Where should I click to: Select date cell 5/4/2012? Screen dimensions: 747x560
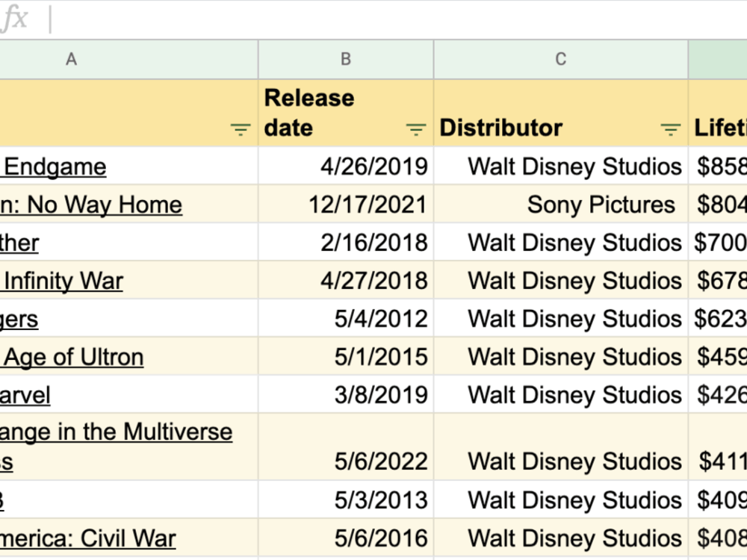[x=346, y=318]
